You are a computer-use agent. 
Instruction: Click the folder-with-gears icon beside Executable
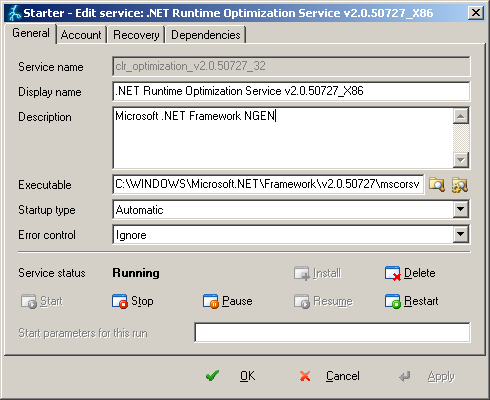point(460,185)
